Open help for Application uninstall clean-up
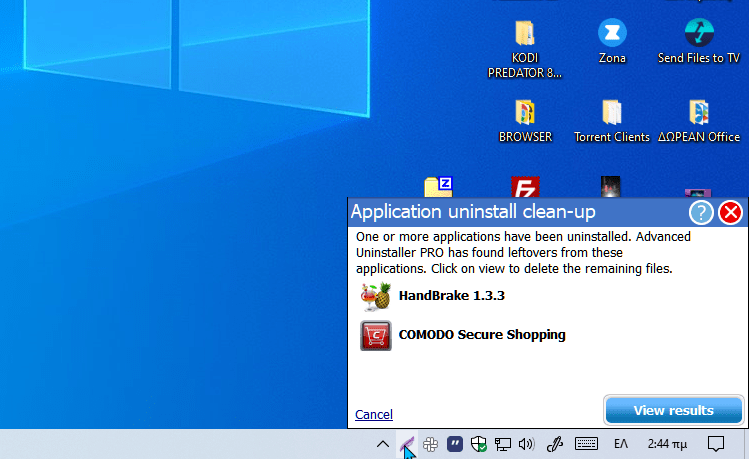Screen dimensions: 749x459 click(701, 213)
